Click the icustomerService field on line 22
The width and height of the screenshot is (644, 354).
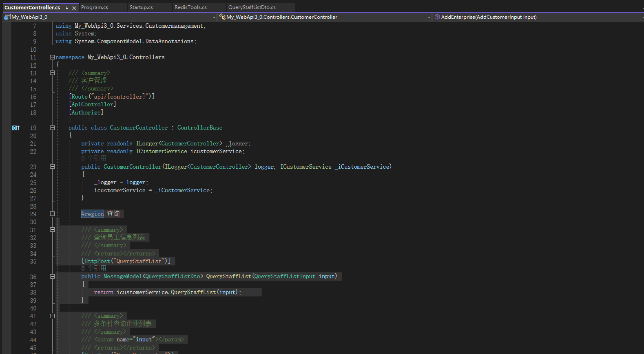tap(163, 152)
